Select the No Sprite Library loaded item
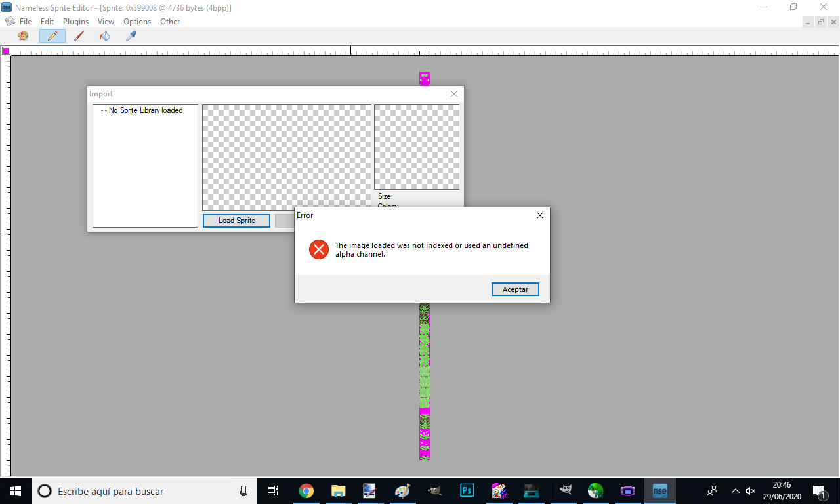The width and height of the screenshot is (840, 504). point(146,110)
